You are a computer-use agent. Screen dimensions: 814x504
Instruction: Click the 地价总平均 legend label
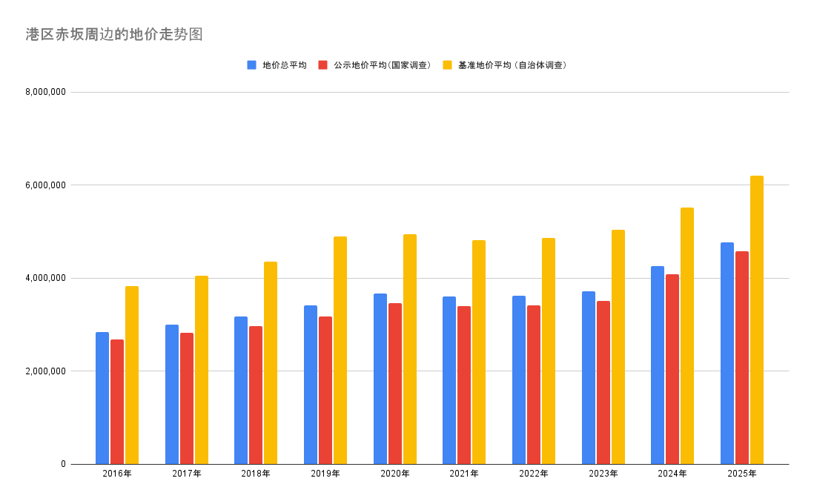click(284, 65)
